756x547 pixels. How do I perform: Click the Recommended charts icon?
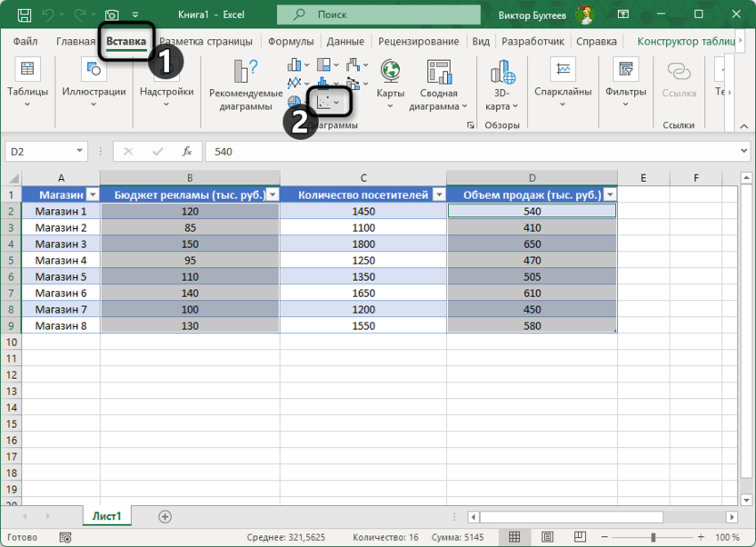tap(245, 73)
